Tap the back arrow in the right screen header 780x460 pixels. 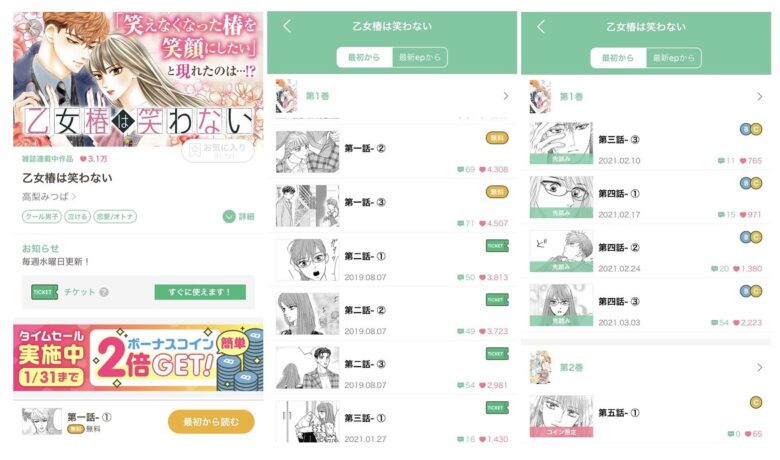pyautogui.click(x=541, y=26)
